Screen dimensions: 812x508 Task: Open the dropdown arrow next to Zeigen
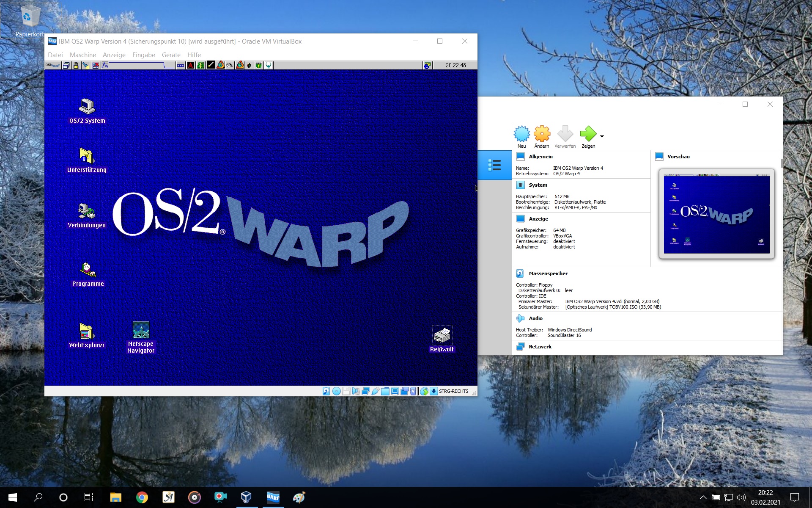(x=602, y=136)
